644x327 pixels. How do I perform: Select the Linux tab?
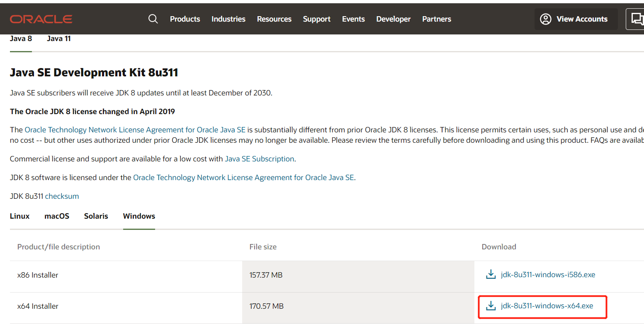20,216
